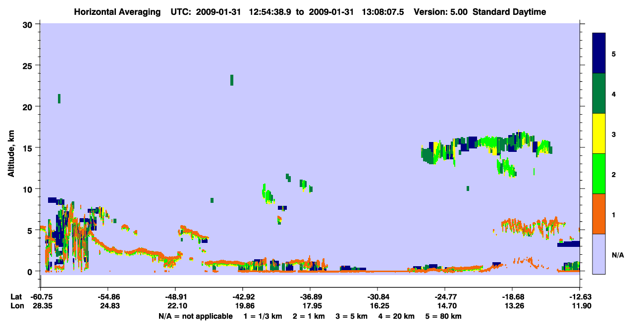Click legend entry '2 = 1 km'
Screen dimensions: 644x330
[x=309, y=316]
